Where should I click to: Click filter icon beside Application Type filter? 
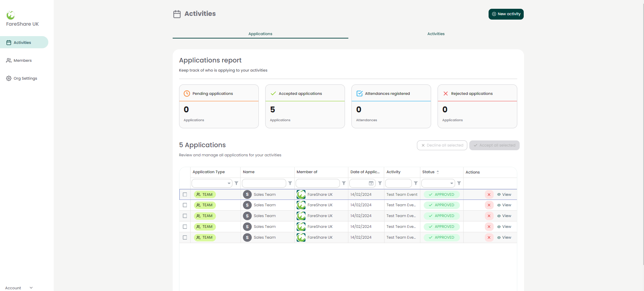(x=236, y=183)
